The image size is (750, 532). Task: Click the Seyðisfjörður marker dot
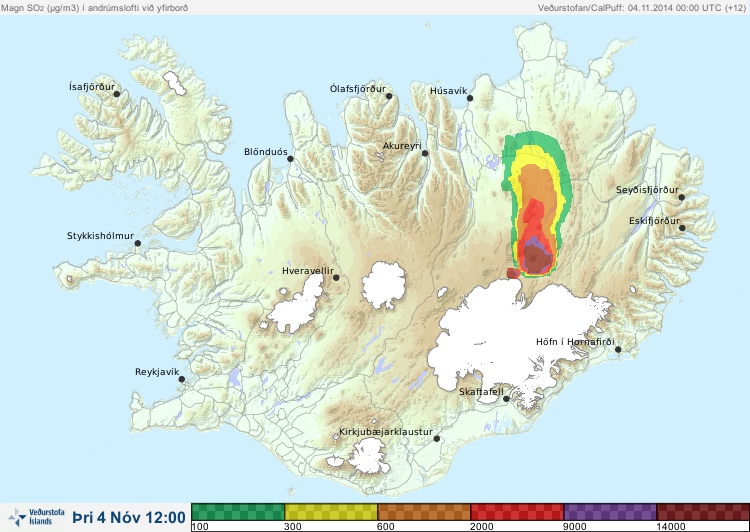pyautogui.click(x=682, y=197)
